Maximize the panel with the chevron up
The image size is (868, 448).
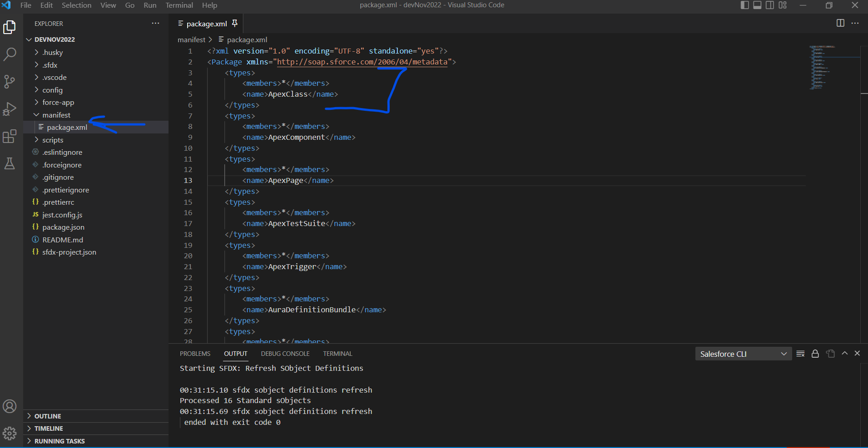click(844, 353)
